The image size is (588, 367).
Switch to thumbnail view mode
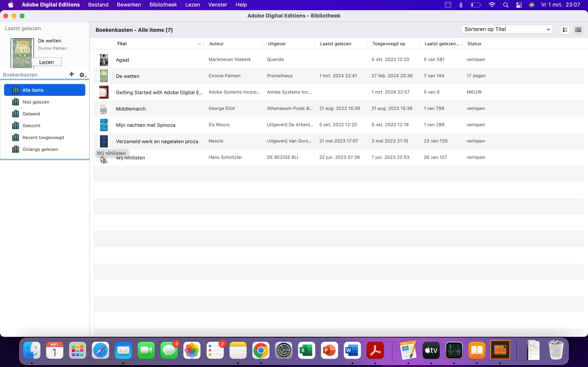(565, 30)
